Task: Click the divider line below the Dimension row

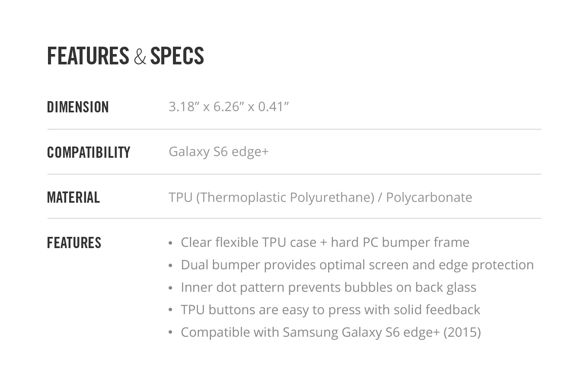Action: click(294, 129)
